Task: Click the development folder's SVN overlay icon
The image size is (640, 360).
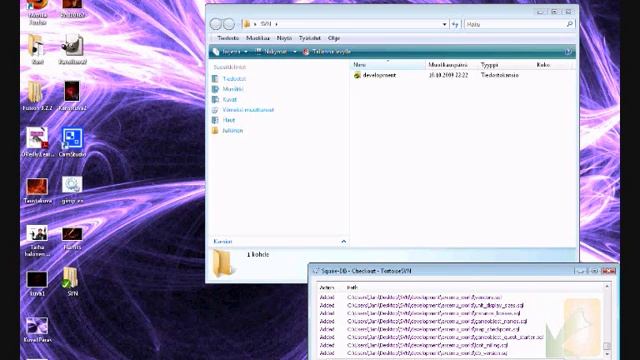Action: click(x=357, y=75)
